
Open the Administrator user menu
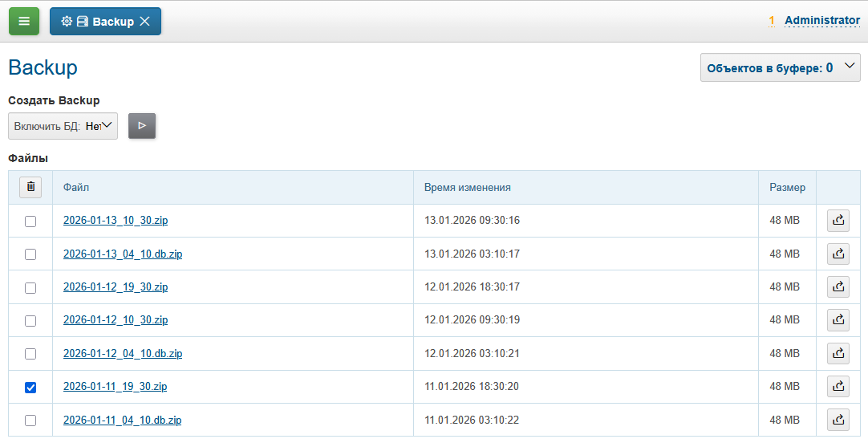tap(821, 21)
